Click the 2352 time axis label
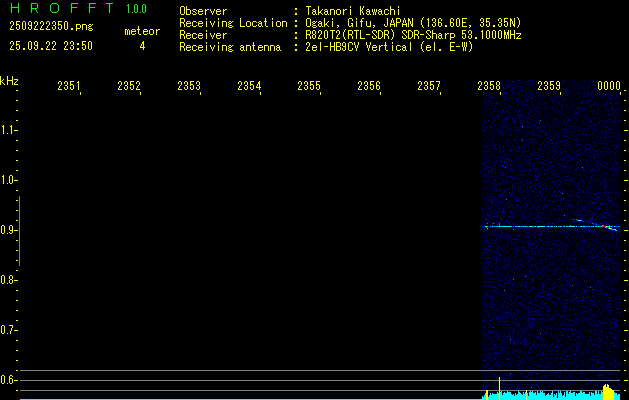Viewport: 629px width, 400px height. pyautogui.click(x=128, y=86)
